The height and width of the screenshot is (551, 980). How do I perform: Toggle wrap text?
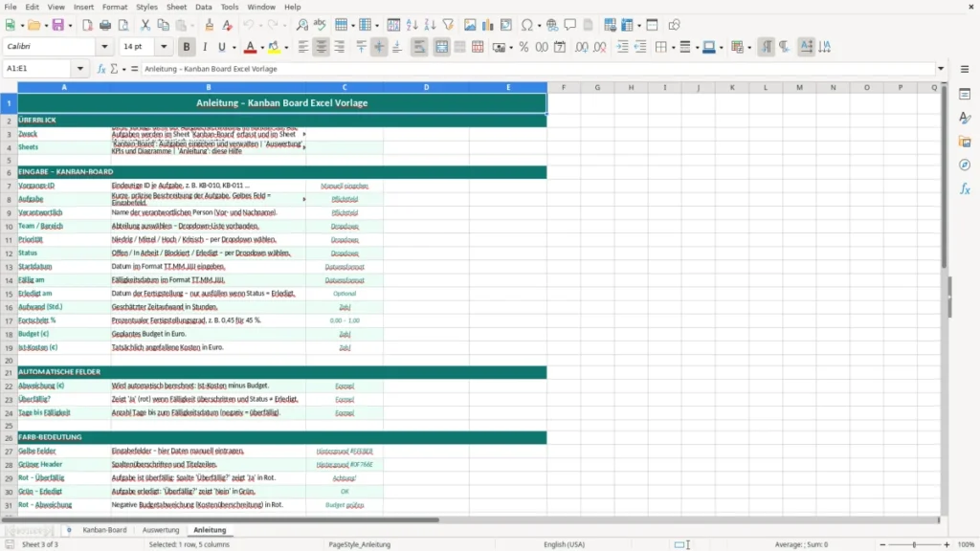click(419, 47)
